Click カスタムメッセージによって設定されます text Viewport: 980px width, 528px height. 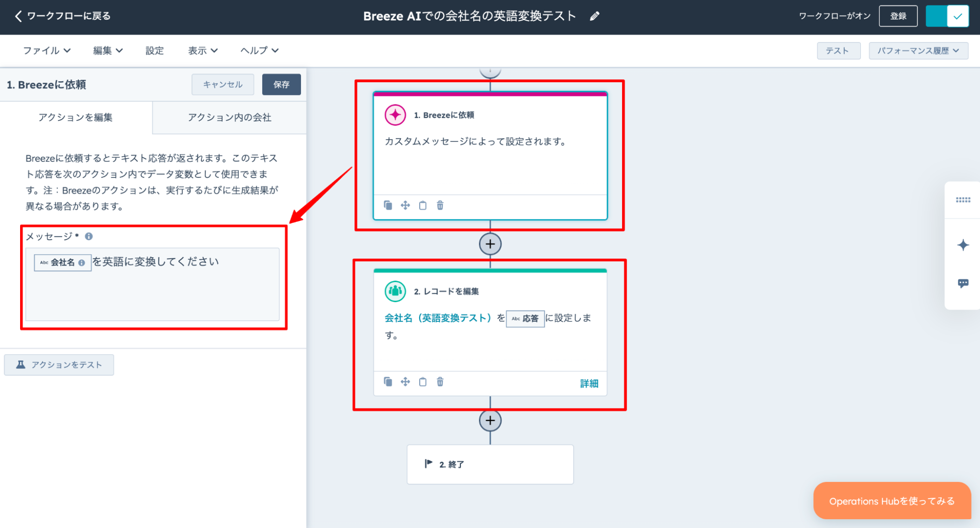476,142
